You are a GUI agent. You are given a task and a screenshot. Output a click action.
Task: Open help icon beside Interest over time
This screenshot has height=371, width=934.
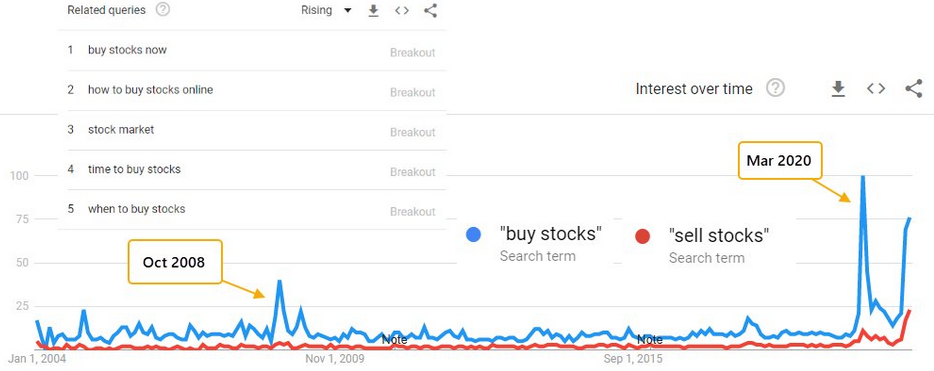tap(775, 89)
